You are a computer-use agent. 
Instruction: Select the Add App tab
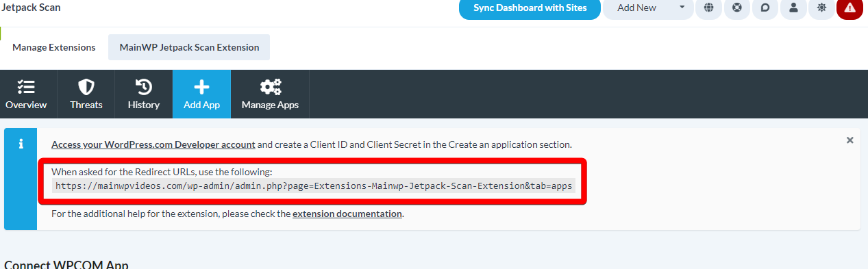click(x=201, y=94)
